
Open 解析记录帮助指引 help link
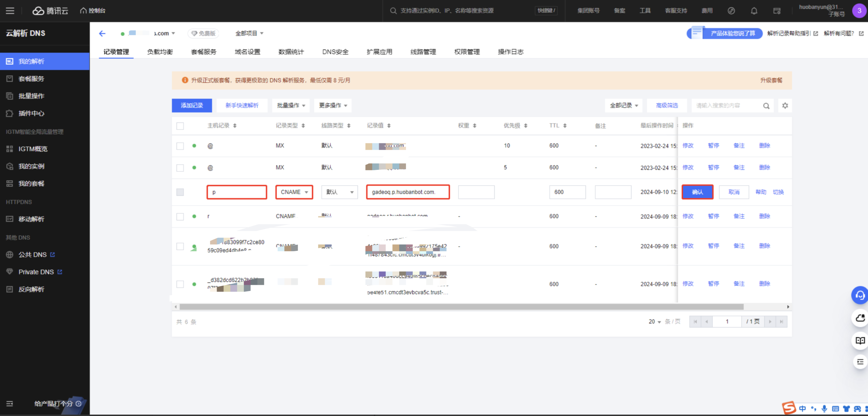(792, 33)
